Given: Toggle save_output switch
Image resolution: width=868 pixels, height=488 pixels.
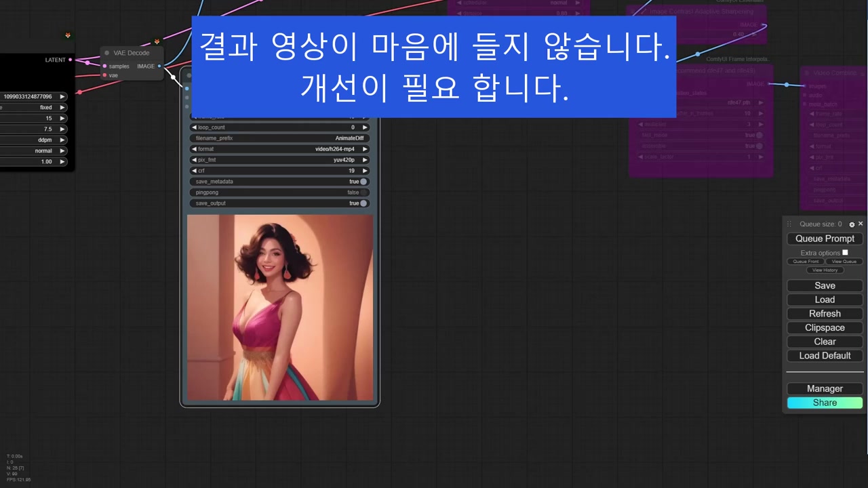Looking at the screenshot, I should (363, 203).
